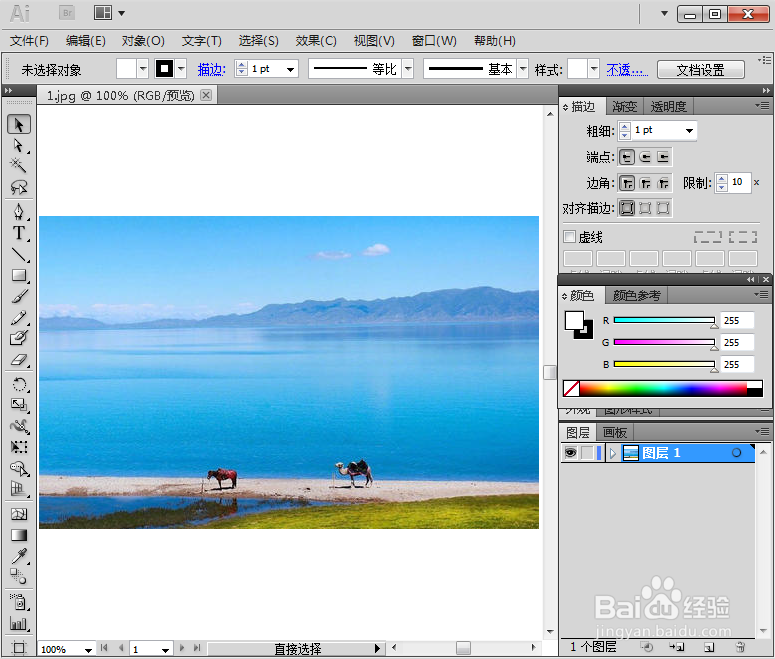Image resolution: width=775 pixels, height=659 pixels.
Task: Select the Type tool
Action: (19, 233)
